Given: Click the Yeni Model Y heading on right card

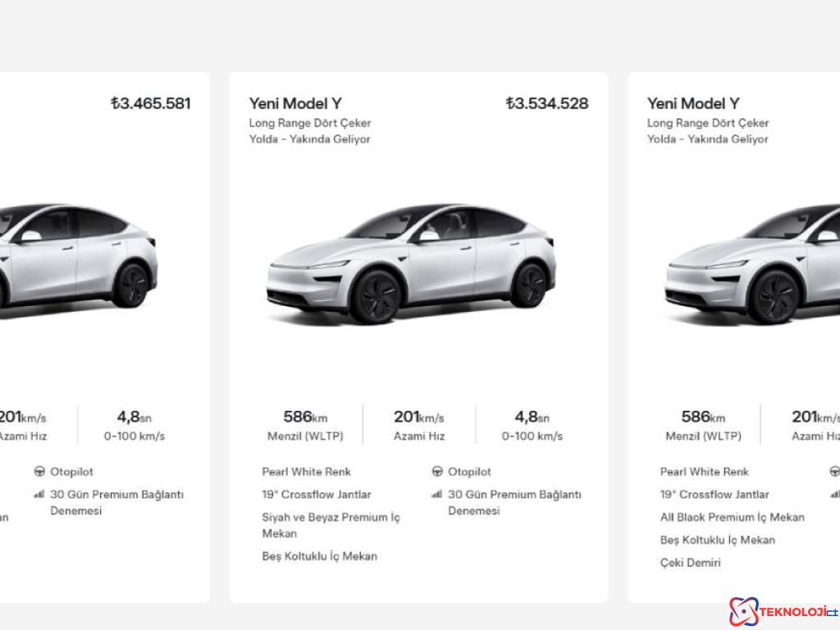Looking at the screenshot, I should pyautogui.click(x=692, y=103).
